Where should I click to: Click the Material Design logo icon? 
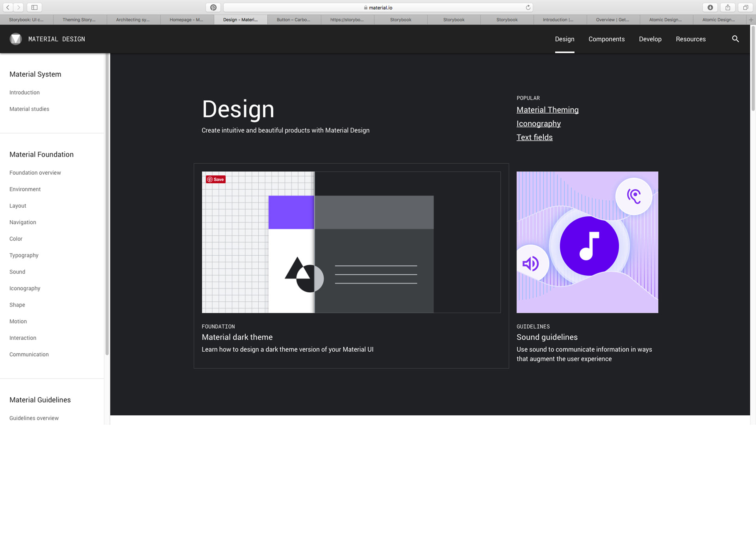tap(16, 39)
